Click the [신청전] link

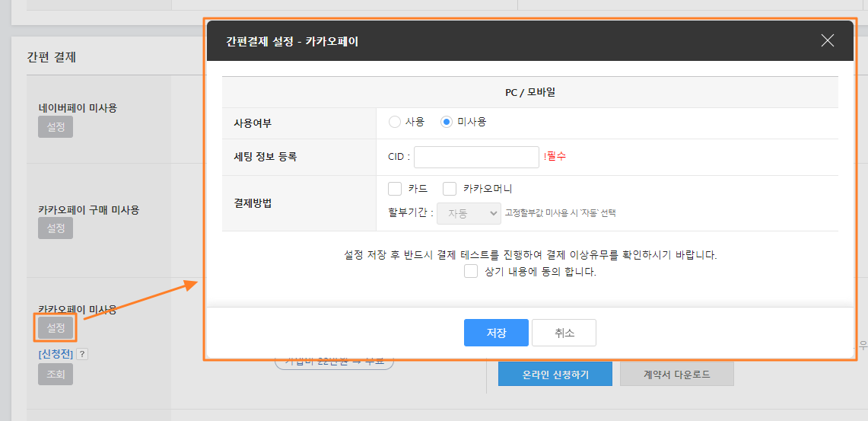(x=56, y=355)
